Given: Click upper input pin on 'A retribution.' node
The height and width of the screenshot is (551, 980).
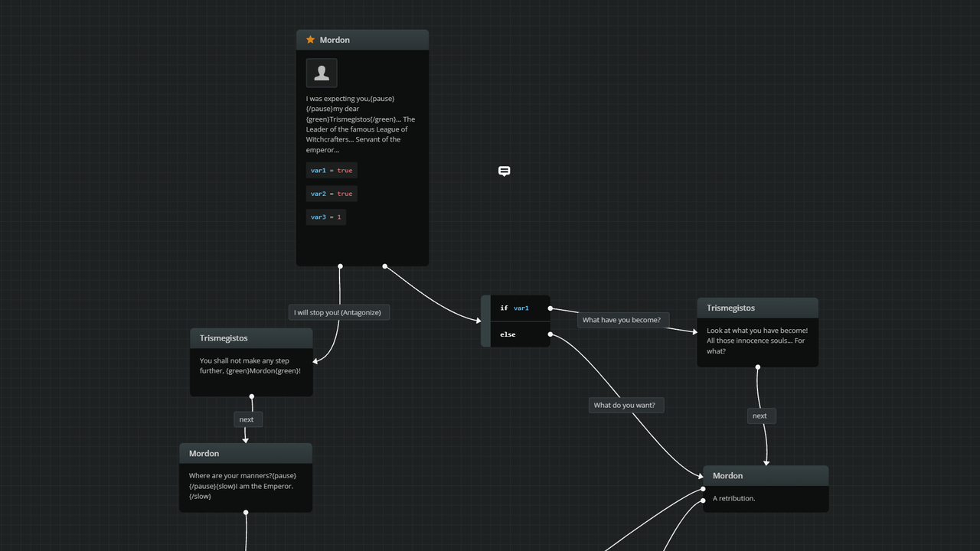Looking at the screenshot, I should point(703,488).
